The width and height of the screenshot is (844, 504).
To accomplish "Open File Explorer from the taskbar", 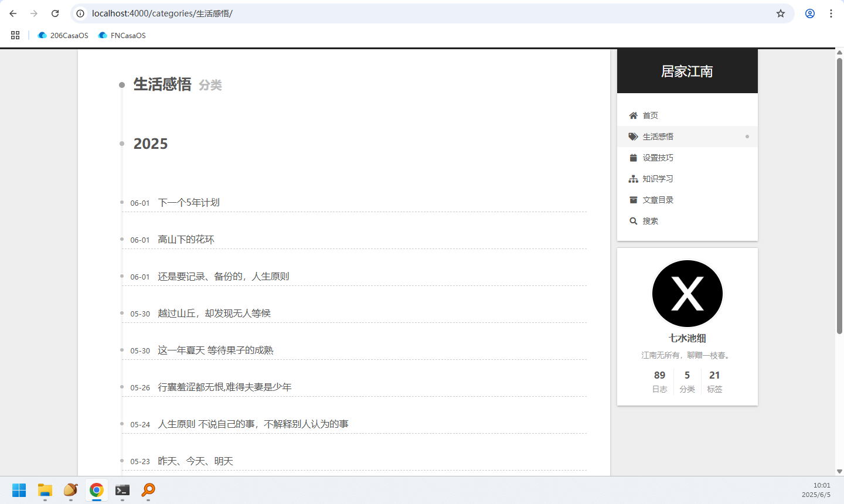I will click(45, 490).
